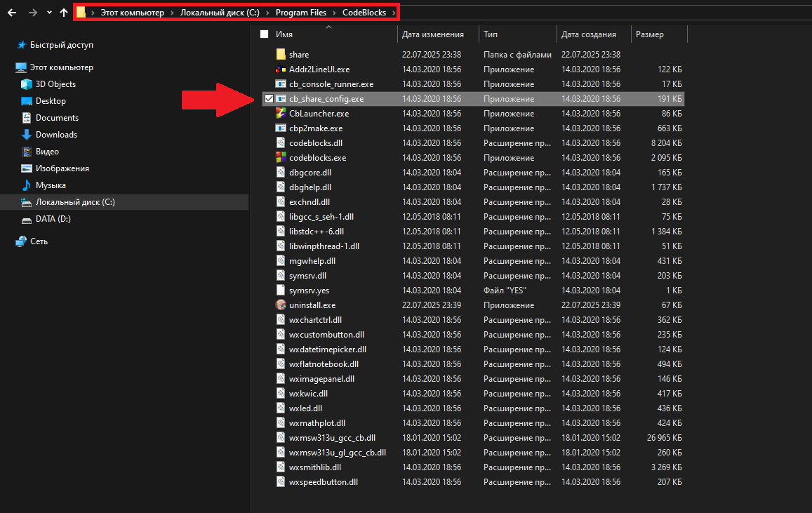Click the dbgcore.dll file icon
812x513 pixels.
[x=281, y=173]
